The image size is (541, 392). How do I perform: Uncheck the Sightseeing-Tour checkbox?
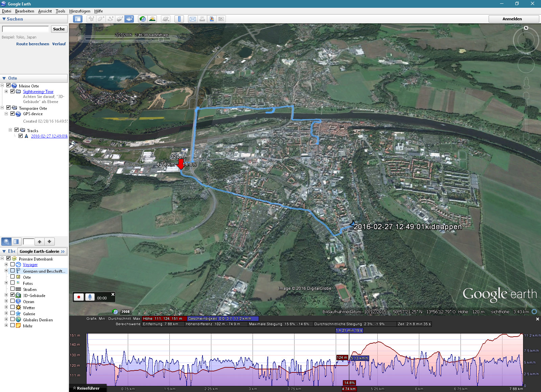click(x=13, y=91)
